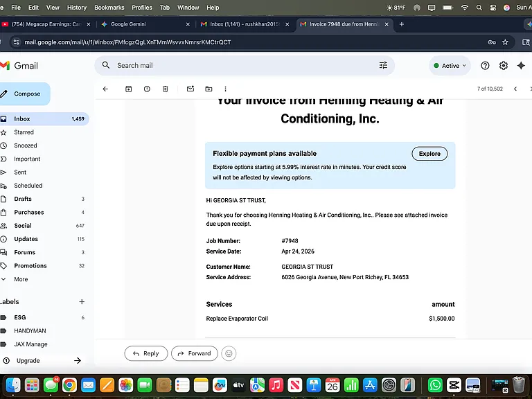
Task: Open Snoozed folder
Action: [x=44, y=145]
